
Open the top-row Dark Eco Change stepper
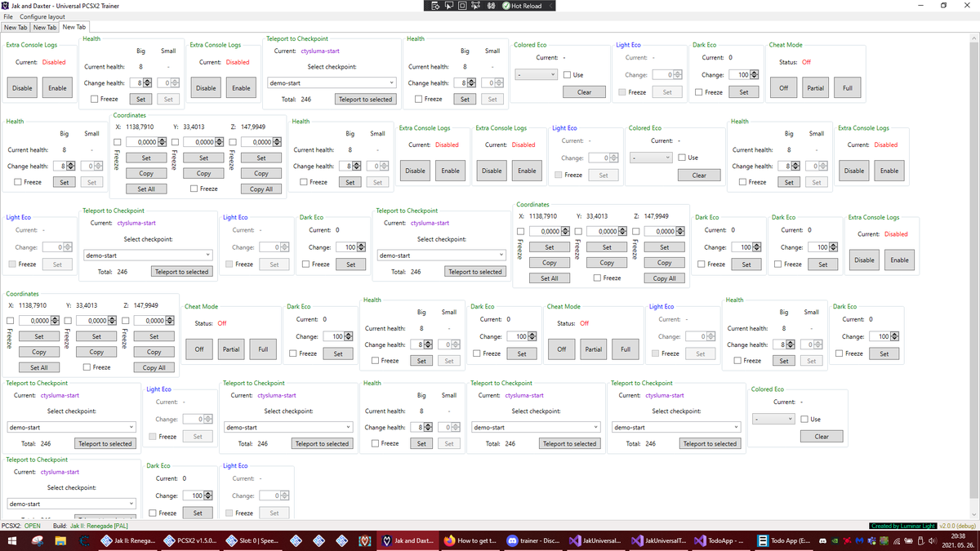tap(755, 75)
